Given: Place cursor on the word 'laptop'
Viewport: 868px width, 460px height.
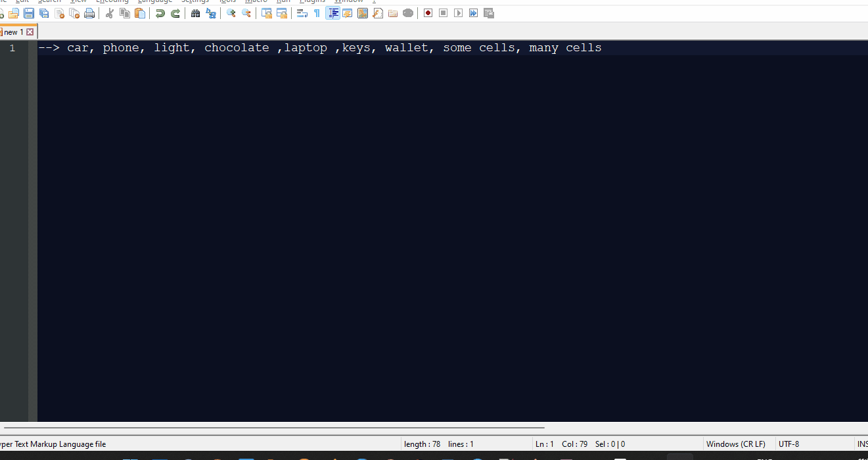Looking at the screenshot, I should 306,48.
